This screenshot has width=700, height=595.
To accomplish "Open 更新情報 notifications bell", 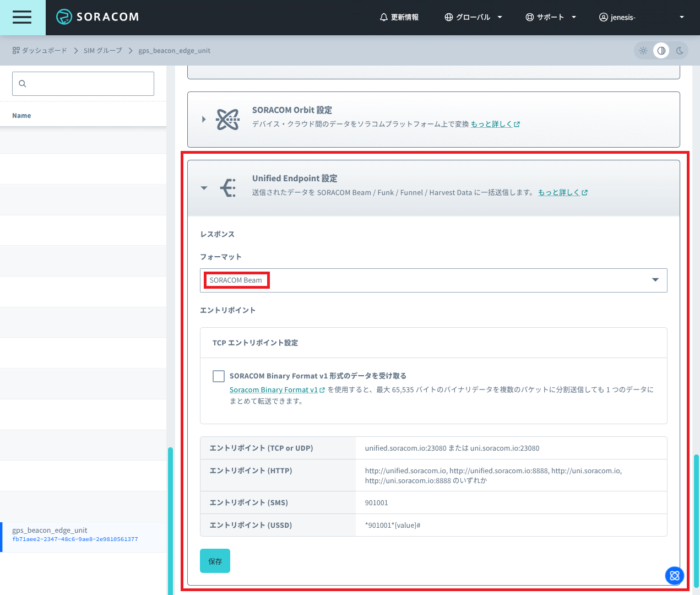I will pos(399,17).
